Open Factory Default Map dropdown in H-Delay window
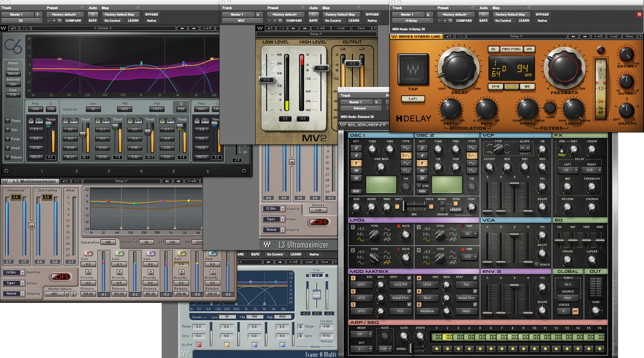Screen dimensions: 644x358 512,14
